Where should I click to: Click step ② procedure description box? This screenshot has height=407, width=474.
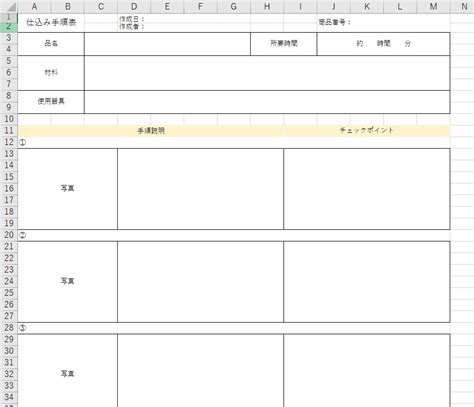[x=200, y=281]
